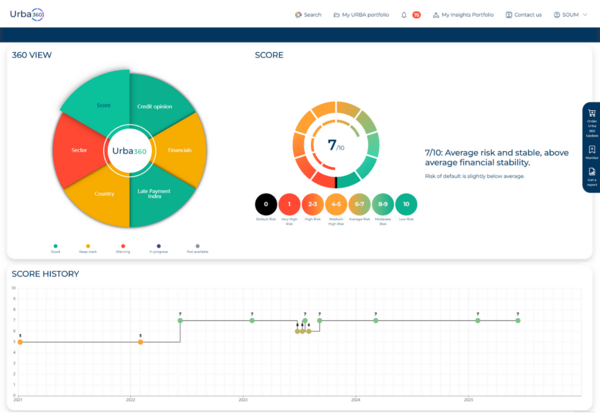Go to My Insights Portfolio
This screenshot has height=419, width=600.
click(463, 15)
